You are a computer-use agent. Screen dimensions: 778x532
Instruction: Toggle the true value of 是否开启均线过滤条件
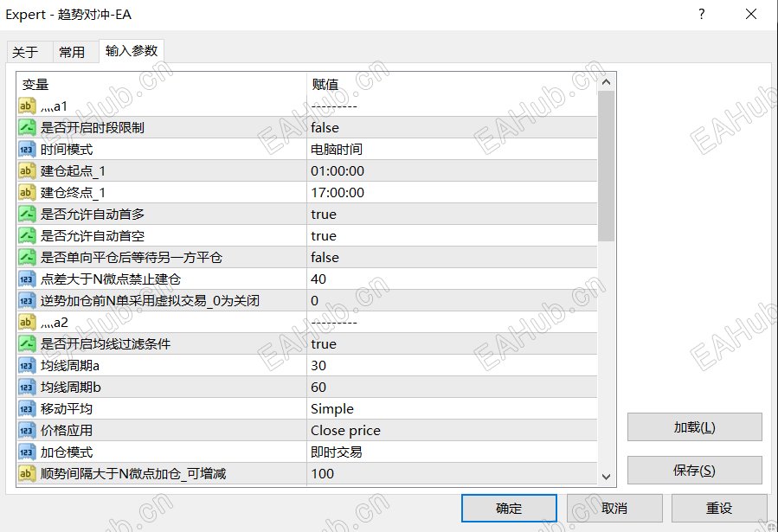click(452, 343)
